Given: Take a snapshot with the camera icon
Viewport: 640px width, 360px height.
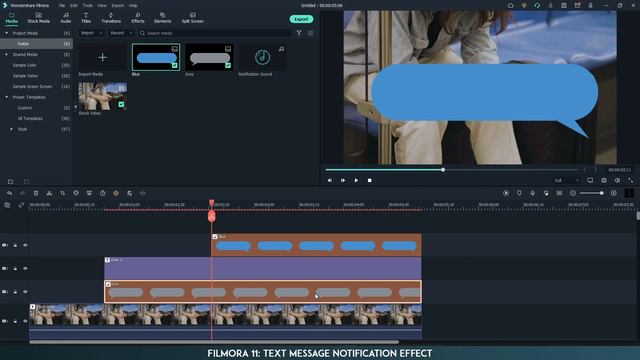Looking at the screenshot, I should pyautogui.click(x=604, y=180).
